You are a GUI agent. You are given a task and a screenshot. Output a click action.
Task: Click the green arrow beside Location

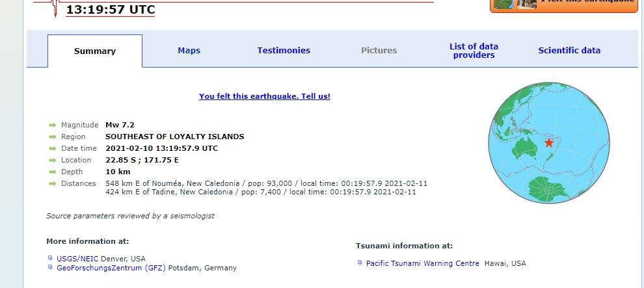point(52,160)
